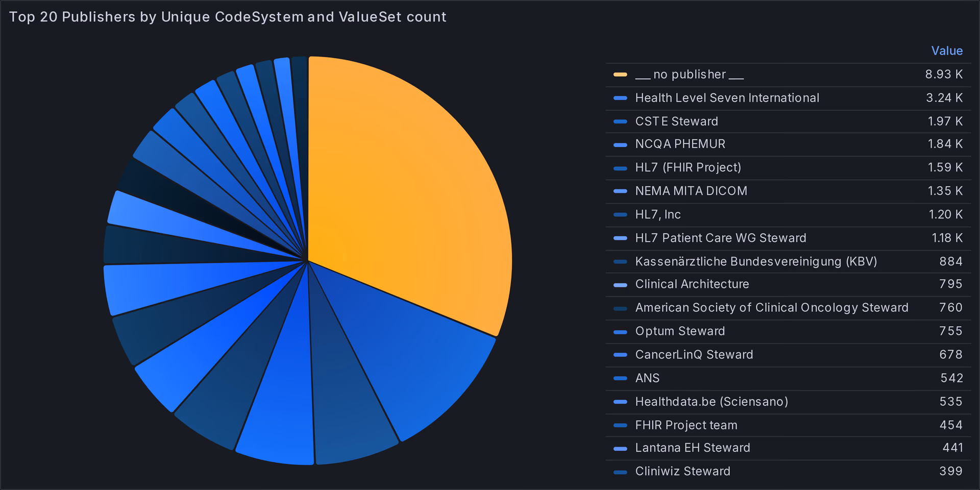Click the Kassenärztliche Bundesvereinigung (KBV) legend label
Viewport: 980px width, 490px height.
click(x=755, y=262)
